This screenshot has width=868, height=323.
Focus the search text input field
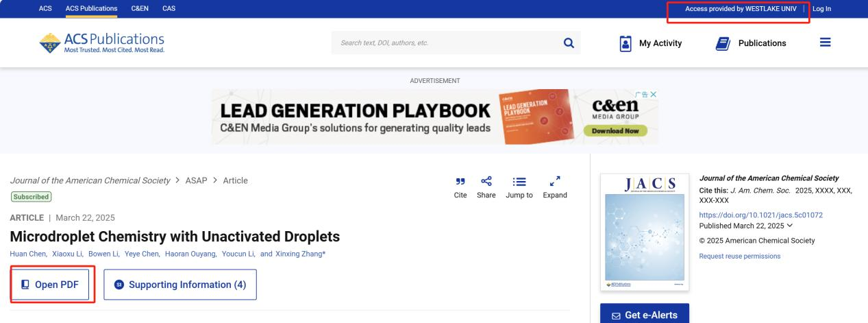445,43
